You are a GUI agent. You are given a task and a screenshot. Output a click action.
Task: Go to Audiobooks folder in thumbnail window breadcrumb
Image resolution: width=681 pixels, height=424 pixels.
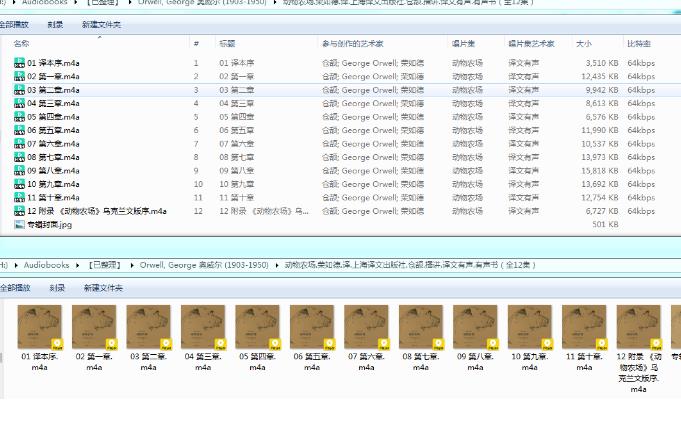[46, 265]
